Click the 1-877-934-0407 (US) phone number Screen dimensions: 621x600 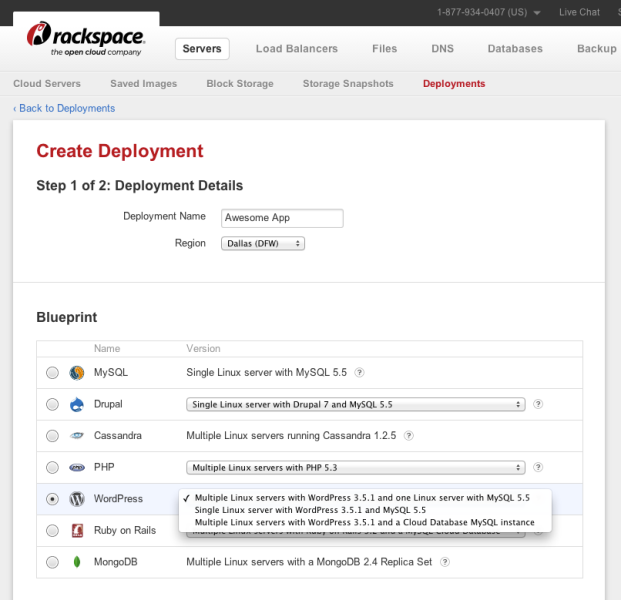coord(482,12)
